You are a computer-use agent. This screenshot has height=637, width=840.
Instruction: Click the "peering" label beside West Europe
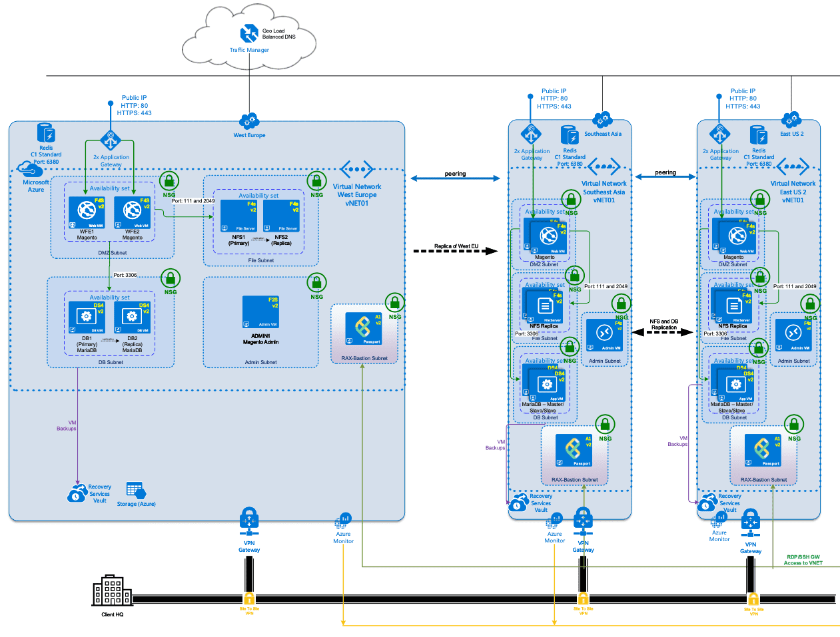click(456, 174)
